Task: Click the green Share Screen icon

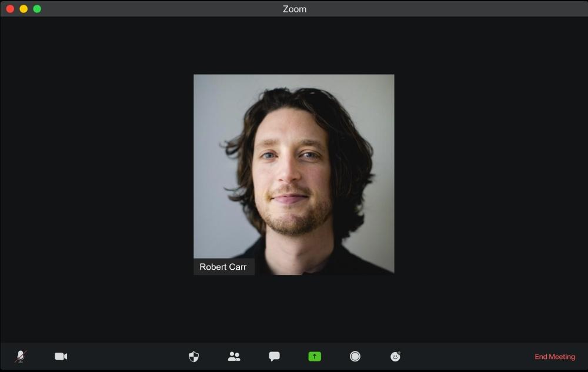Action: (x=315, y=356)
